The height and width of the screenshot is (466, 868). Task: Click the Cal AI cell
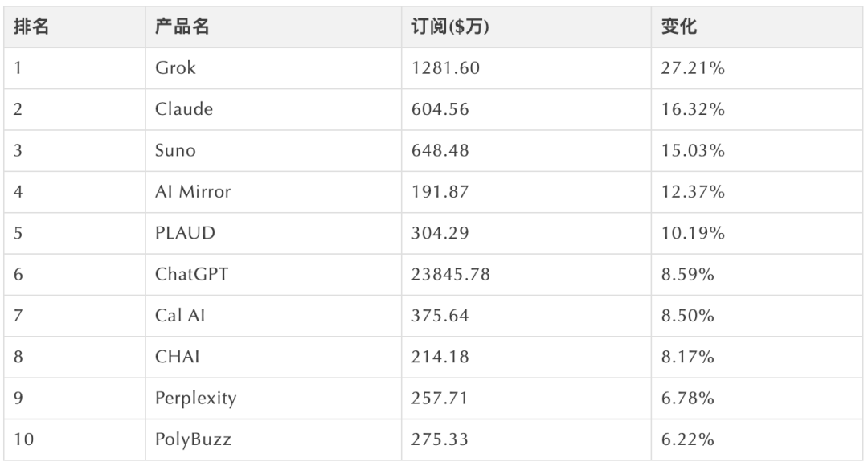coord(180,316)
